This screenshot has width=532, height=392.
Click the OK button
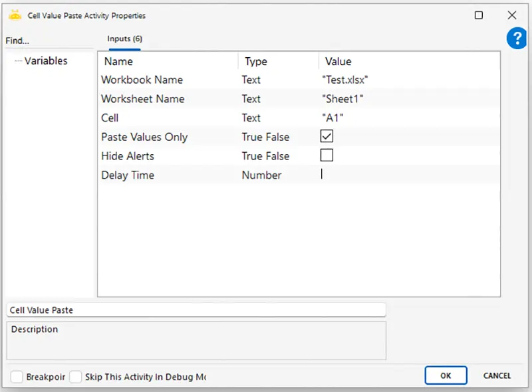[x=446, y=375]
